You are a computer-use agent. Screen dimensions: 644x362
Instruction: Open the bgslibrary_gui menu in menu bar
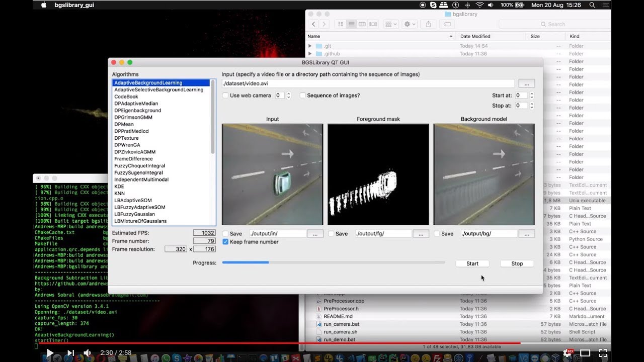tap(74, 5)
